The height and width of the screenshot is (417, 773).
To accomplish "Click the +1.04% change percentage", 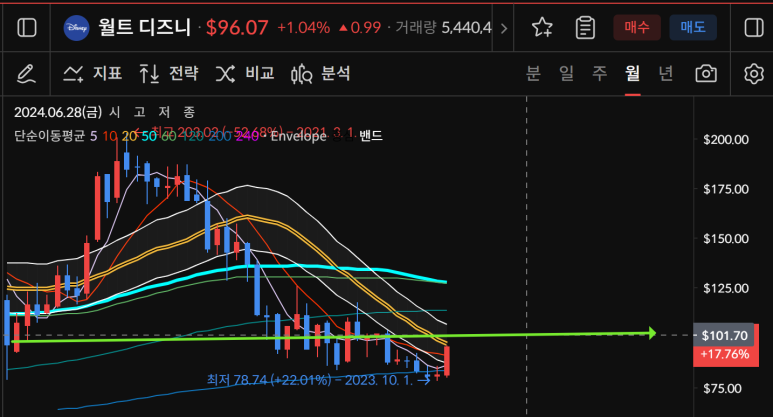I will coord(304,28).
